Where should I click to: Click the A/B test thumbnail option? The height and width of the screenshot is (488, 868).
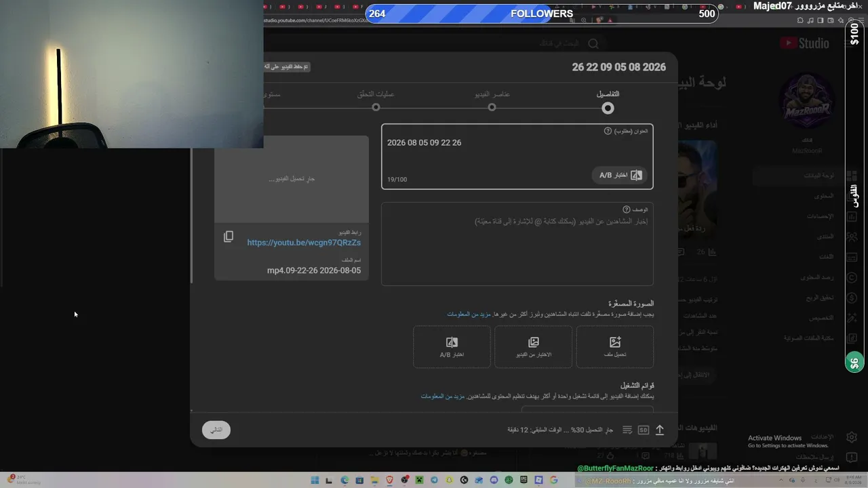(x=452, y=347)
